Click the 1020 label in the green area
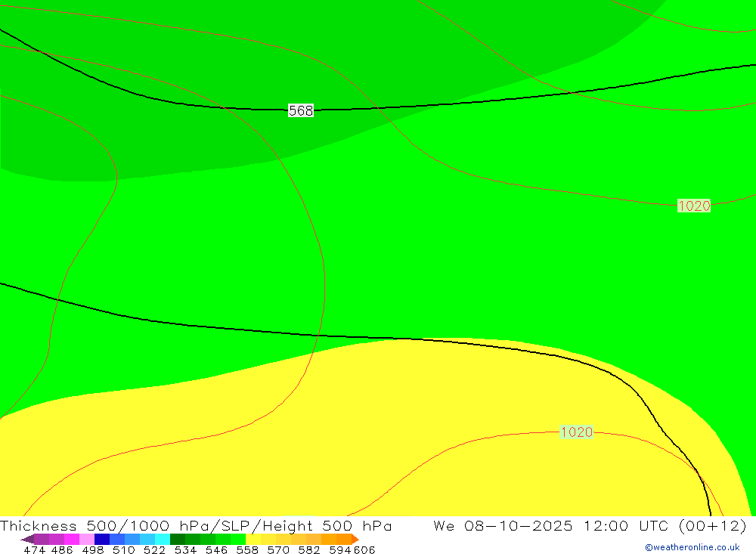The width and height of the screenshot is (756, 554). pos(694,206)
